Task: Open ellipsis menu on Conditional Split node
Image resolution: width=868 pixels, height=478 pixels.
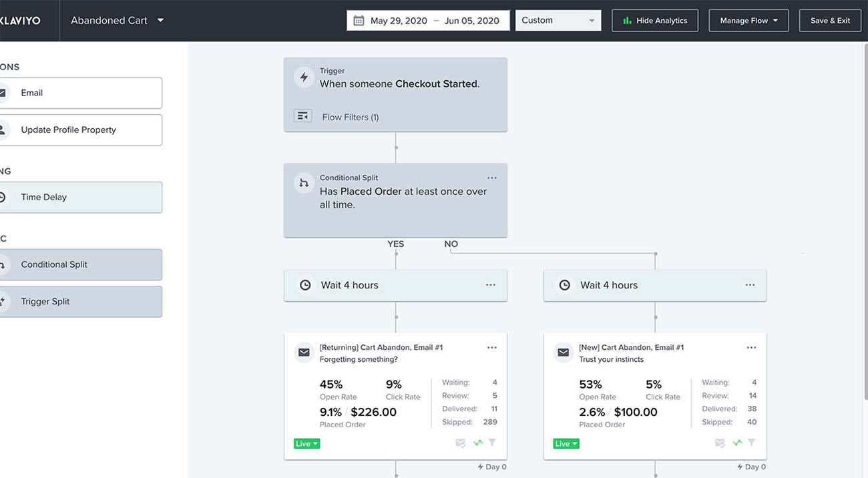Action: click(x=492, y=178)
